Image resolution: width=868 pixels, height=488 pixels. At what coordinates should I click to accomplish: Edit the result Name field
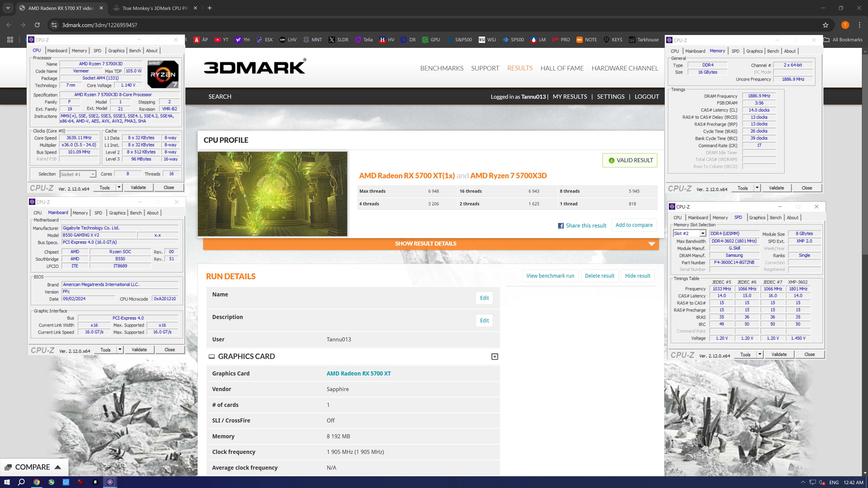click(x=484, y=298)
